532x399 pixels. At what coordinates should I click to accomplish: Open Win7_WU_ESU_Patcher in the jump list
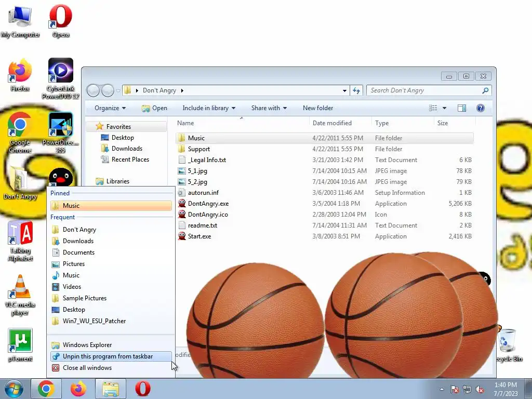(111, 321)
